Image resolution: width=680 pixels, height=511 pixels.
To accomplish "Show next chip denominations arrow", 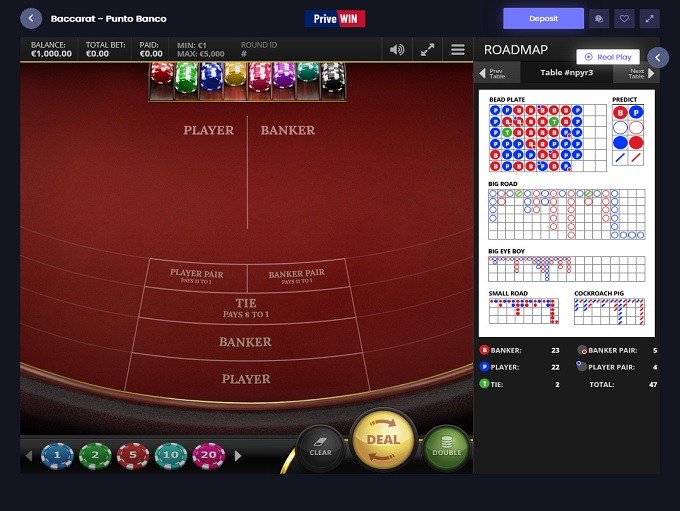I will point(238,456).
